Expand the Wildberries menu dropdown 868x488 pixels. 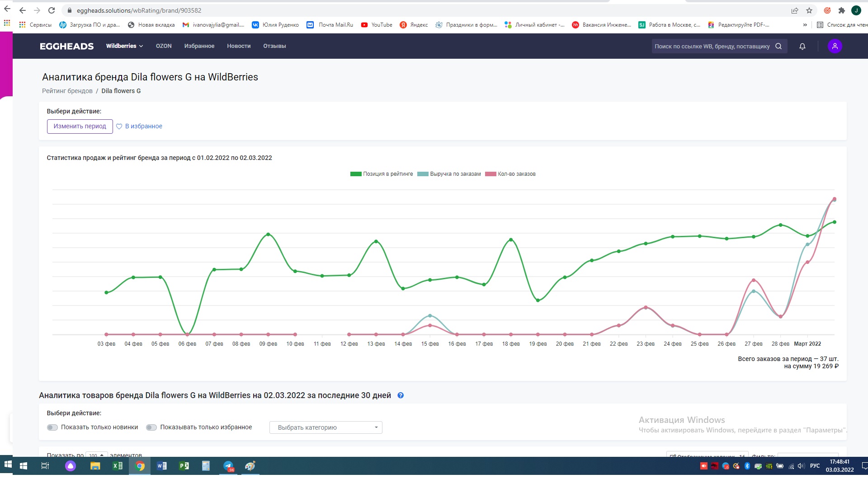[x=124, y=46]
